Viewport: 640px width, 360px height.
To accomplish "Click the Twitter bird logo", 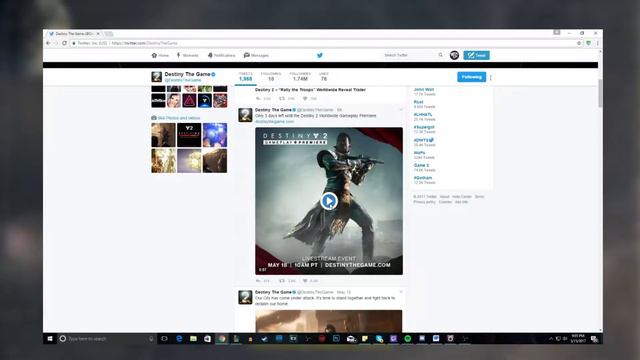I will (x=320, y=55).
